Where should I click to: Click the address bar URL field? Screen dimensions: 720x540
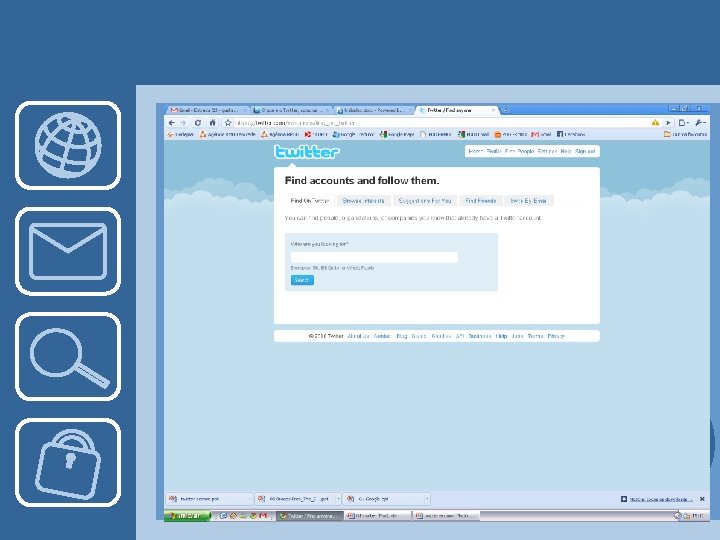coord(441,123)
